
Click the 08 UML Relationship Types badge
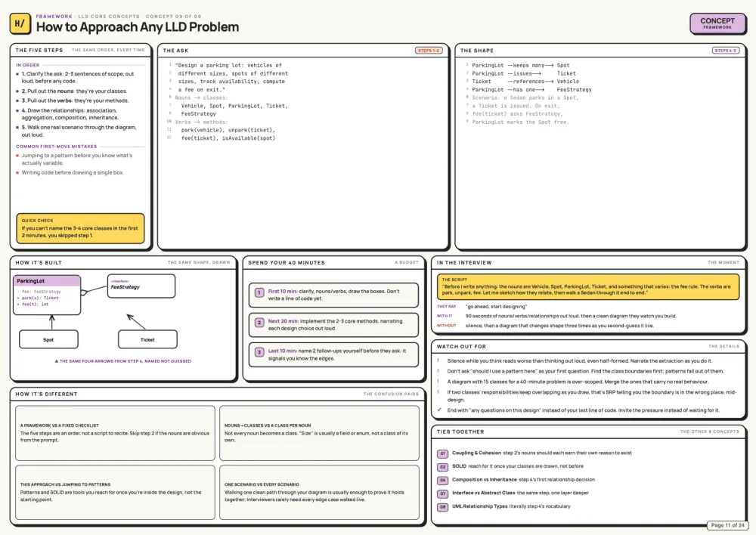pos(442,507)
